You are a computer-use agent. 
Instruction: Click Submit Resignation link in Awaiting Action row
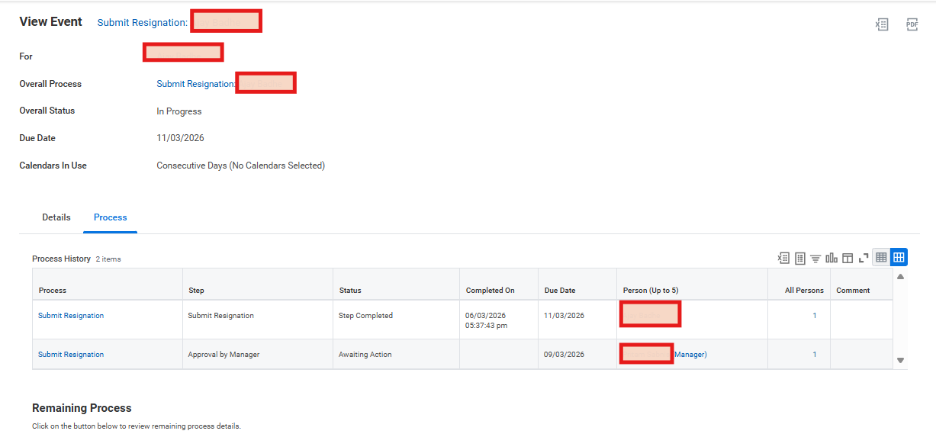click(71, 354)
